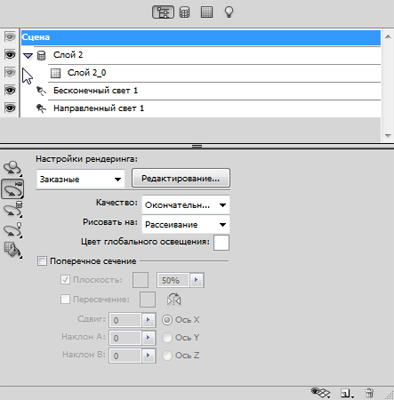Select the 3D light rotate tool
The height and width of the screenshot is (400, 394).
click(x=13, y=230)
